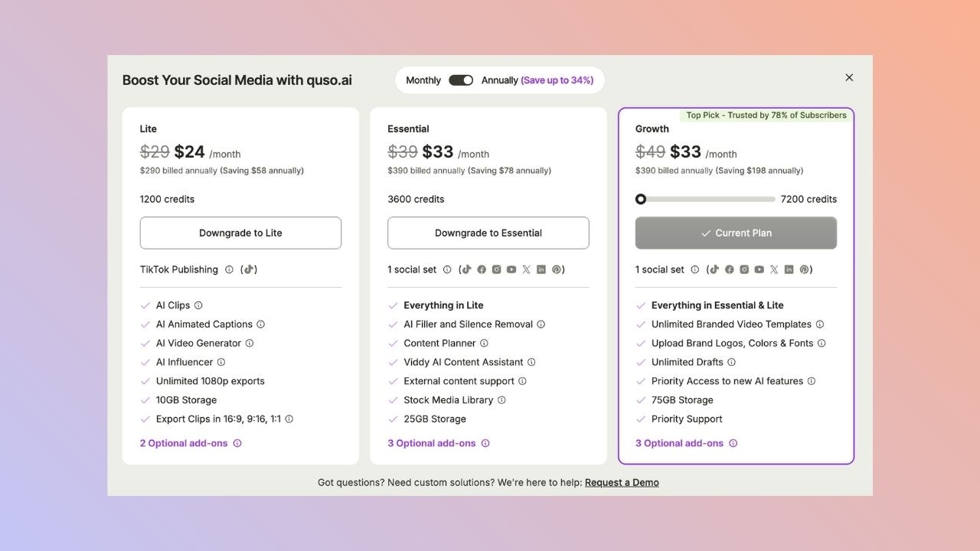Click X icon in Growth plan
Viewport: 980px width, 551px height.
tap(774, 269)
